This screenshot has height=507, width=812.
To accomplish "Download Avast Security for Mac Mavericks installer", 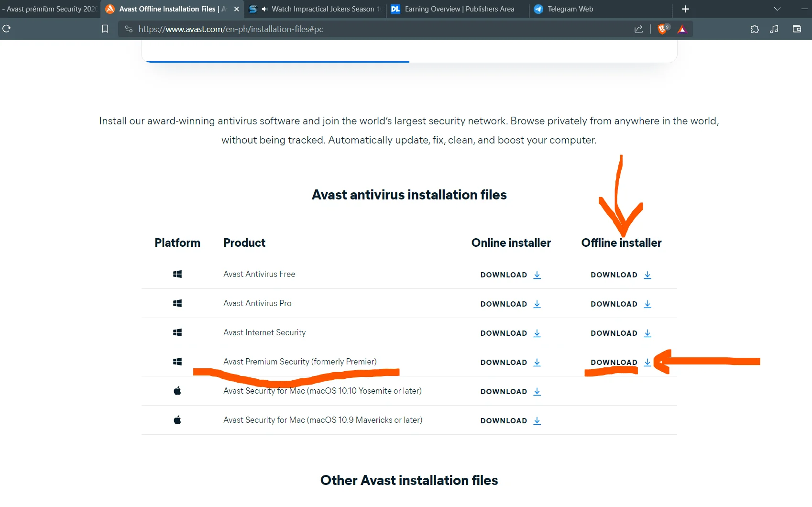I will pos(511,421).
